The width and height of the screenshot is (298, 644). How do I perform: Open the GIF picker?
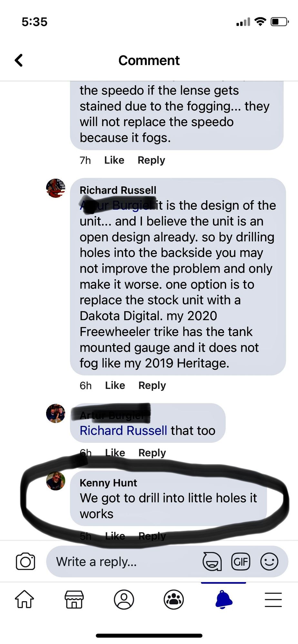pyautogui.click(x=241, y=562)
